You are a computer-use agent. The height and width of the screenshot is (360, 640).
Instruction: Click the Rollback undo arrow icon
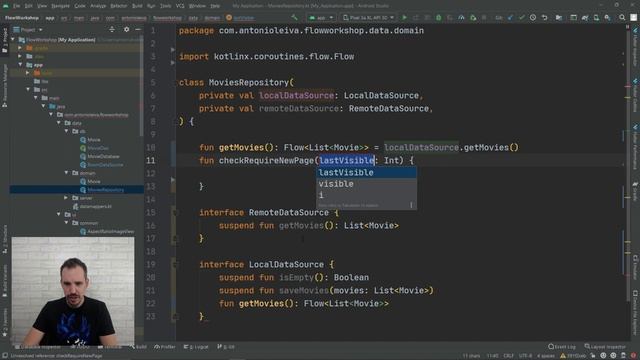[x=544, y=18]
